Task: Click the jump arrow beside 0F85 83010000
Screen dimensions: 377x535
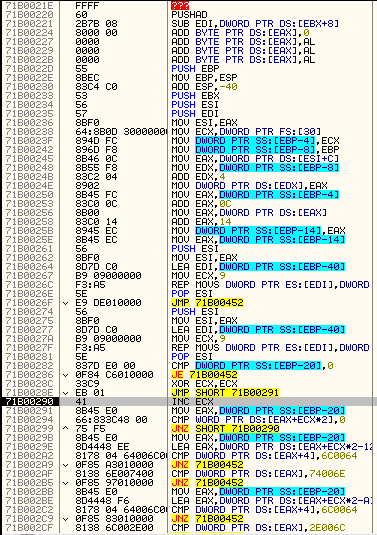Action: coord(66,519)
